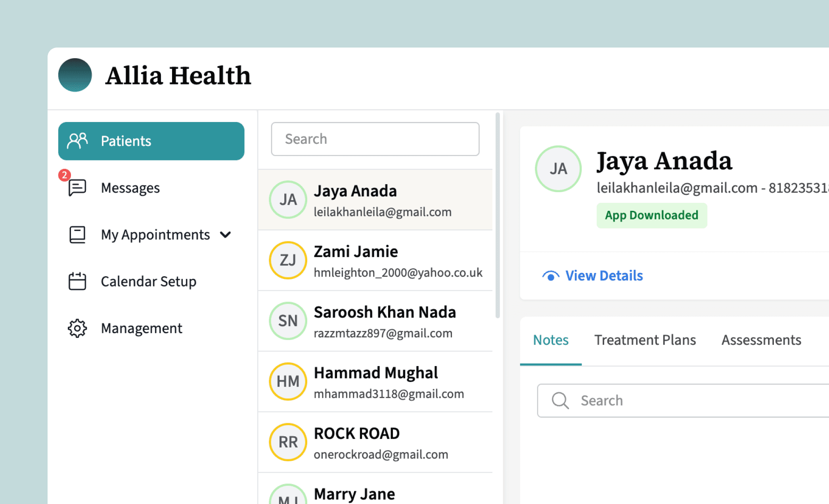Switch to the Treatment Plans tab

pos(645,340)
